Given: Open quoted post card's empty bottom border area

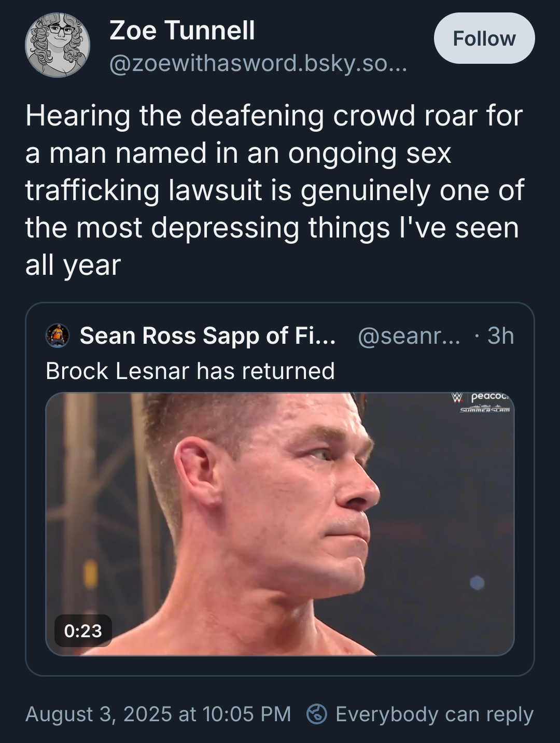Looking at the screenshot, I should click(280, 666).
